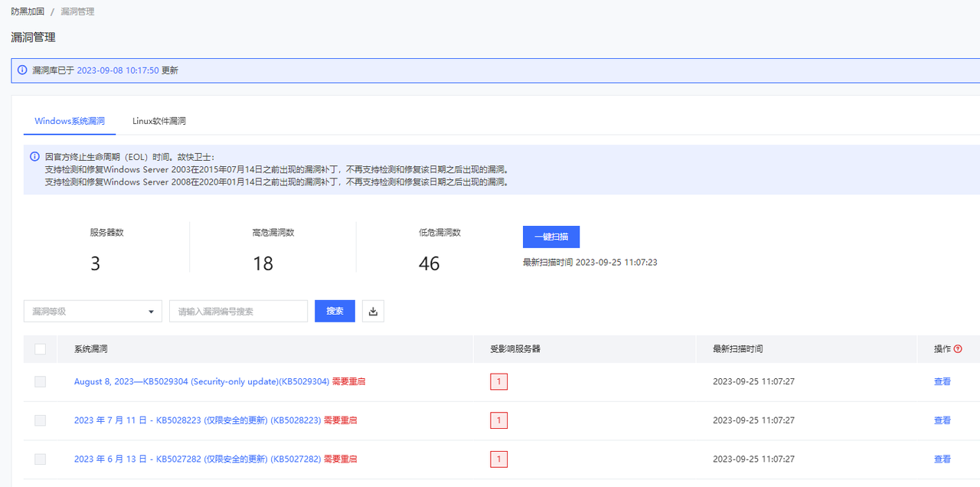Click 查看 for KB5028223 row
Viewport: 980px width, 487px height.
pyautogui.click(x=942, y=420)
